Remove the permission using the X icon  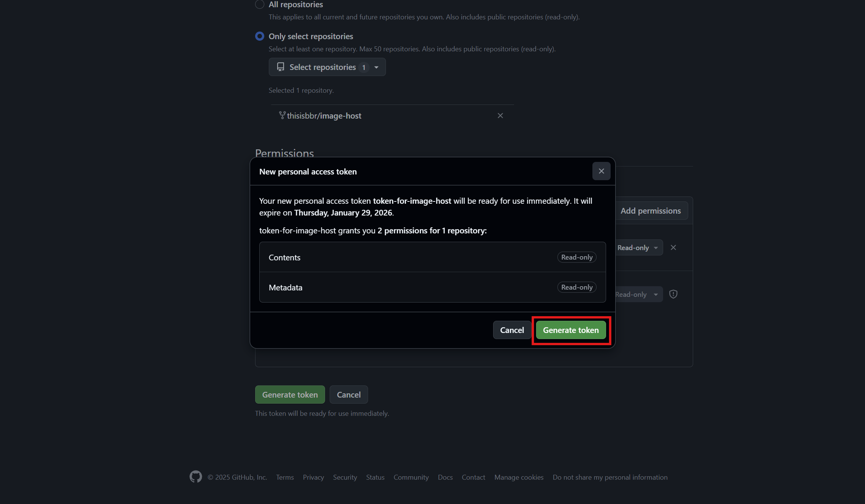[x=673, y=247]
